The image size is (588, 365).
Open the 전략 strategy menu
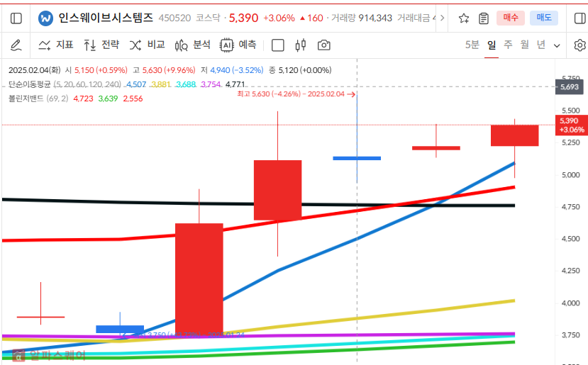pos(101,45)
